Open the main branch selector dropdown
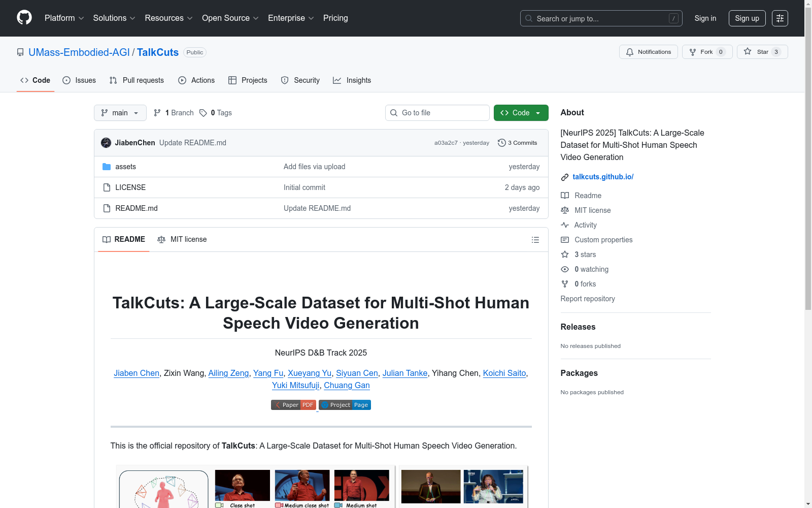 tap(120, 113)
